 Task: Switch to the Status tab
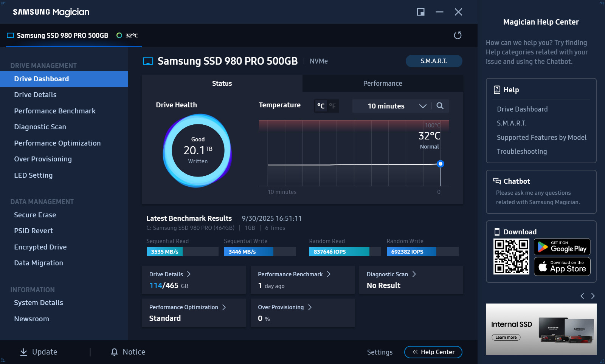tap(222, 84)
